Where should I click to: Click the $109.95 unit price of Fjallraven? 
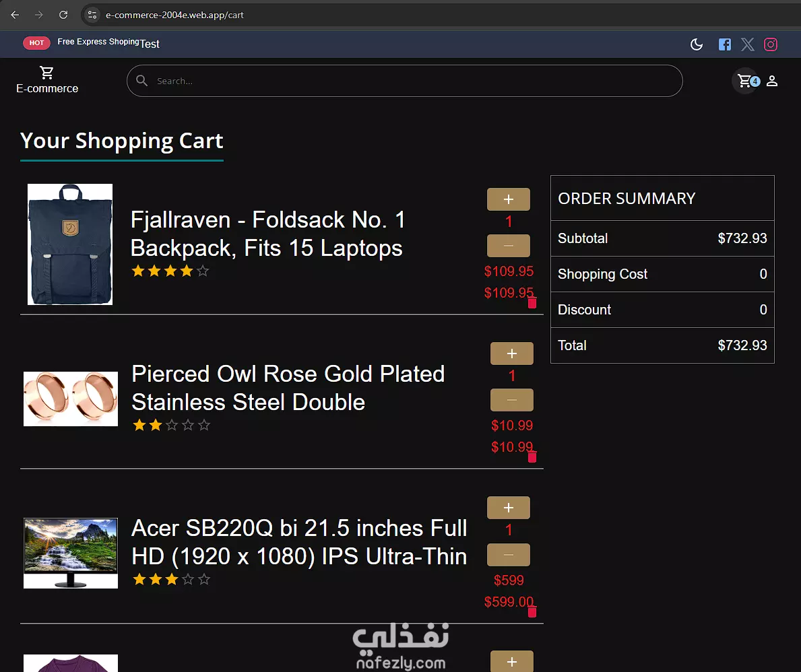click(x=509, y=271)
